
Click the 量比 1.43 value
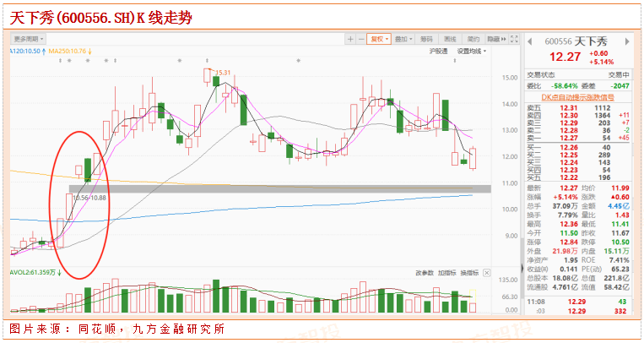point(622,215)
